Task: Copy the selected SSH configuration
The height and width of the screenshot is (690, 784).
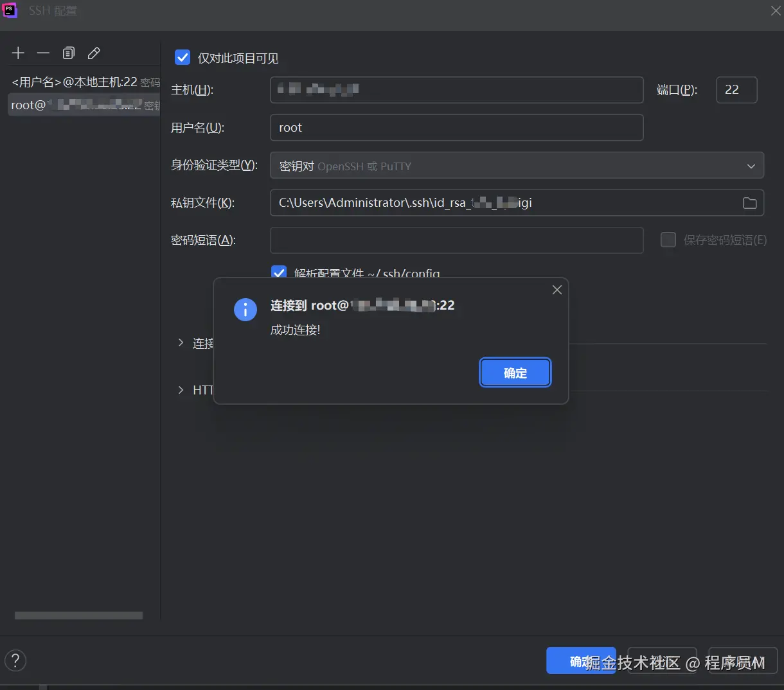Action: [x=69, y=53]
